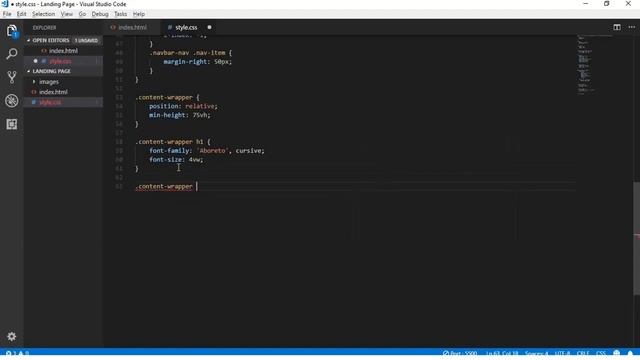Open the File menu
The height and width of the screenshot is (360, 640).
point(7,14)
